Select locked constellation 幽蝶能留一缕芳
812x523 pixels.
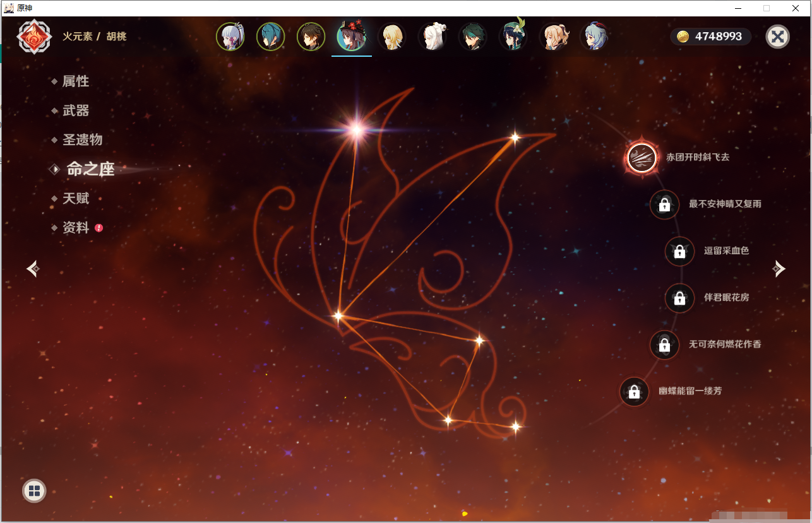pos(634,391)
